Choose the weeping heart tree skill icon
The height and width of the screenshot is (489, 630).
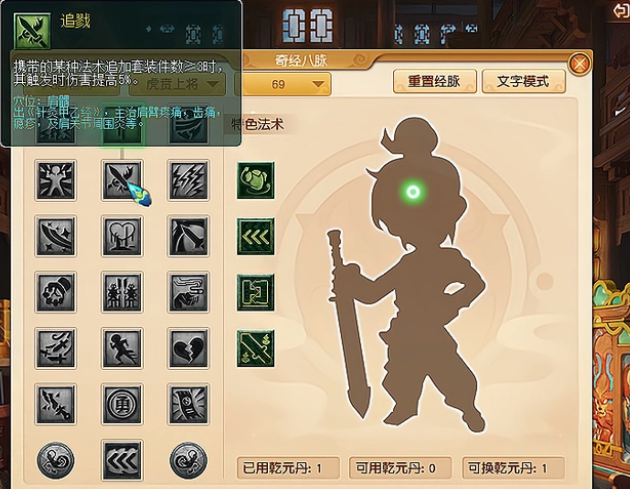coord(122,236)
